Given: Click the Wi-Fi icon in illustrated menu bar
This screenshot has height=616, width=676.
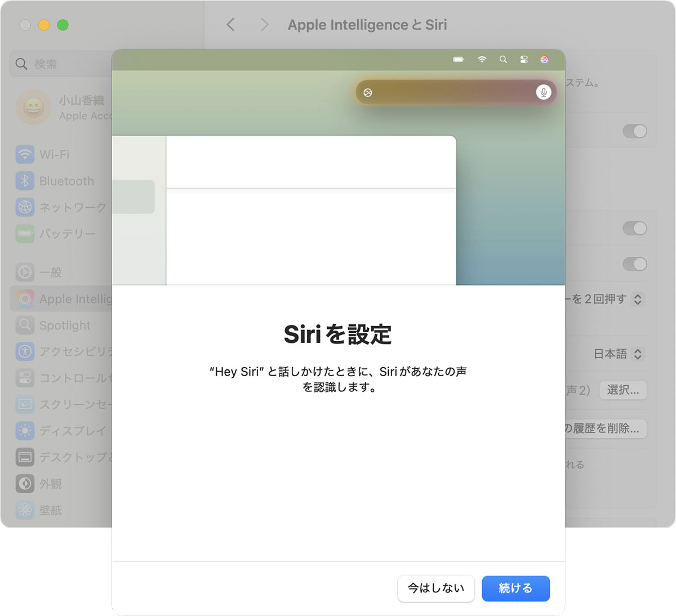Looking at the screenshot, I should coord(482,59).
